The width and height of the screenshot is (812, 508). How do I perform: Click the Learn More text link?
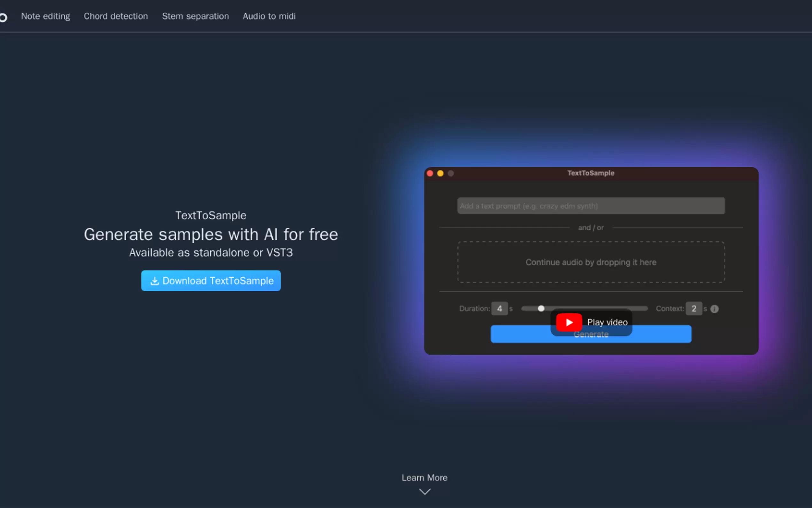pos(424,477)
